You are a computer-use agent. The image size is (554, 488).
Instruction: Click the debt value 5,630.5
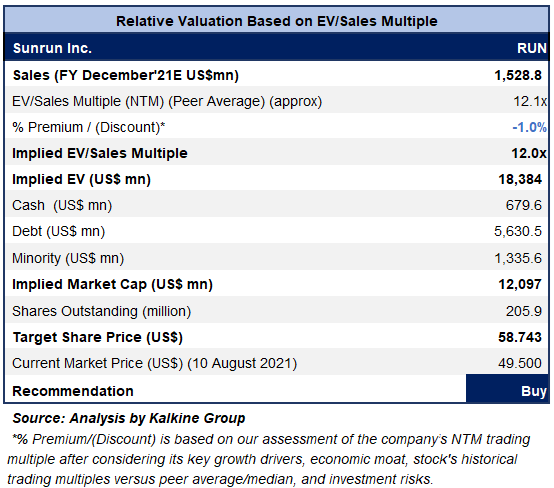(x=518, y=231)
